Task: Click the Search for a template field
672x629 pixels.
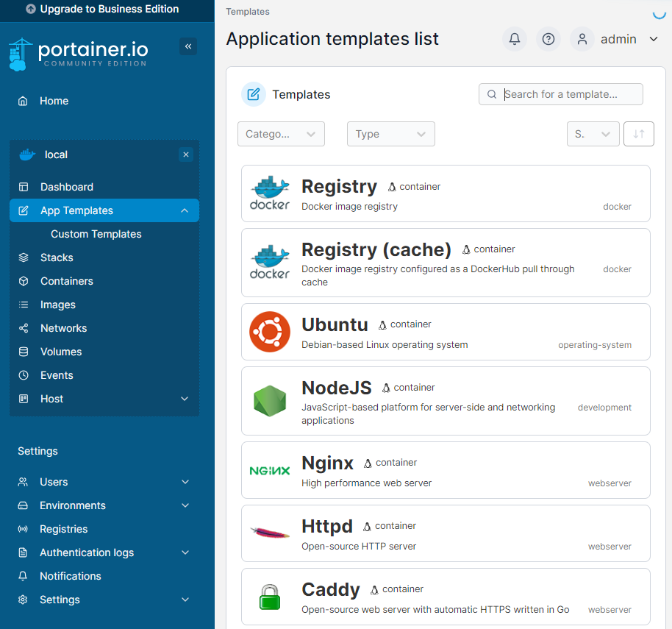Action: click(x=560, y=94)
